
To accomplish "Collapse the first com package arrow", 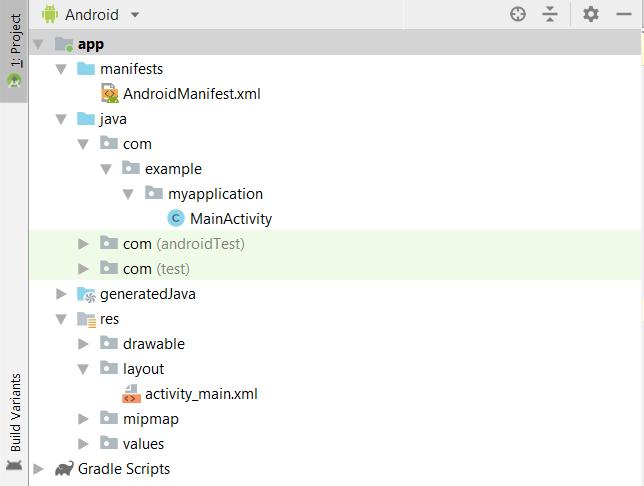I will tap(83, 144).
